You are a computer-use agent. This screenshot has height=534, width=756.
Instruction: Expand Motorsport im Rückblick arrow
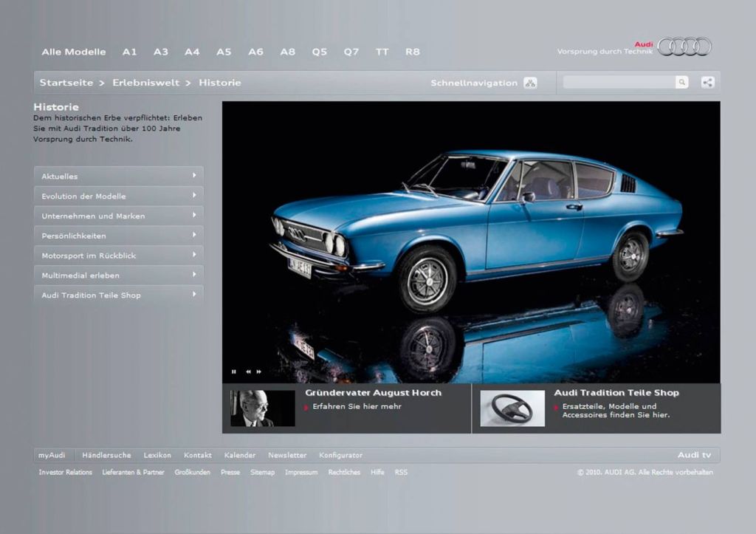(x=194, y=255)
